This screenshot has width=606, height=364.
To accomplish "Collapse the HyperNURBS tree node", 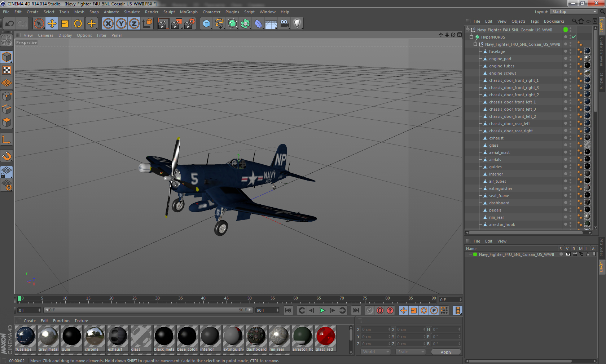I will click(x=471, y=37).
